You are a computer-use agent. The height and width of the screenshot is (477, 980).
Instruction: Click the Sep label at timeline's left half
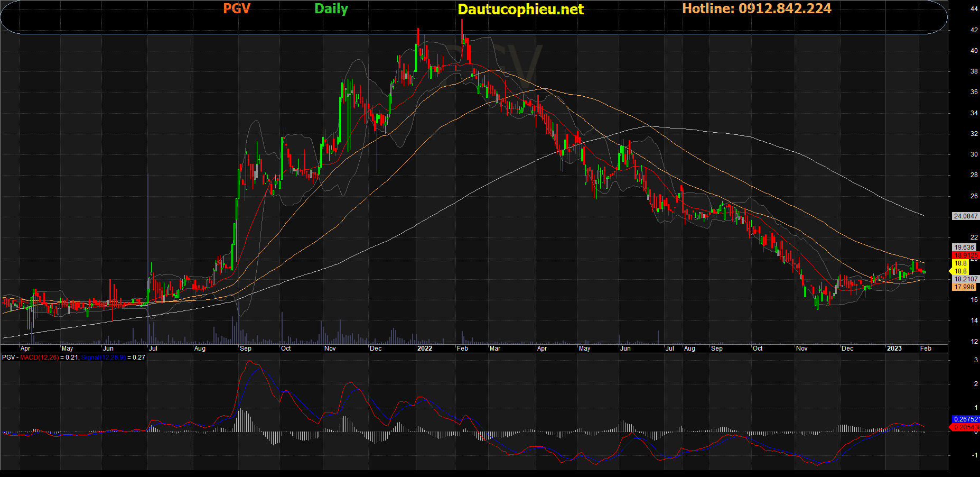245,348
